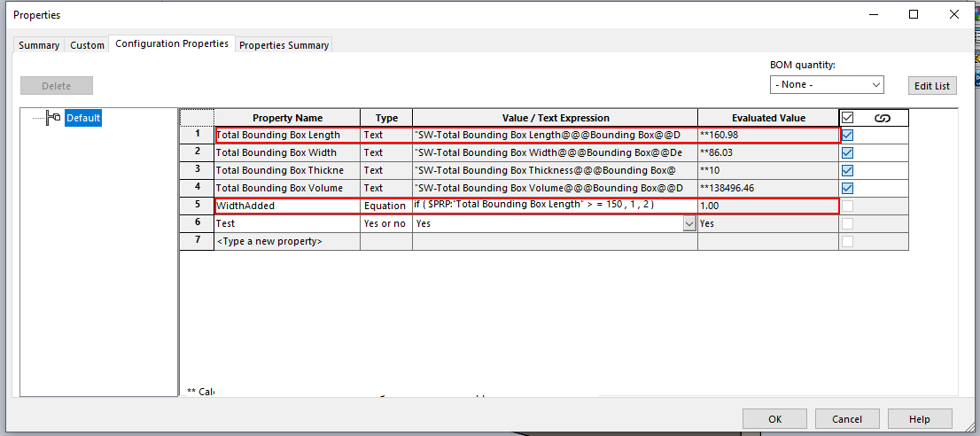Select the Default configuration in tree
Screen dimensions: 980x436
pos(83,118)
